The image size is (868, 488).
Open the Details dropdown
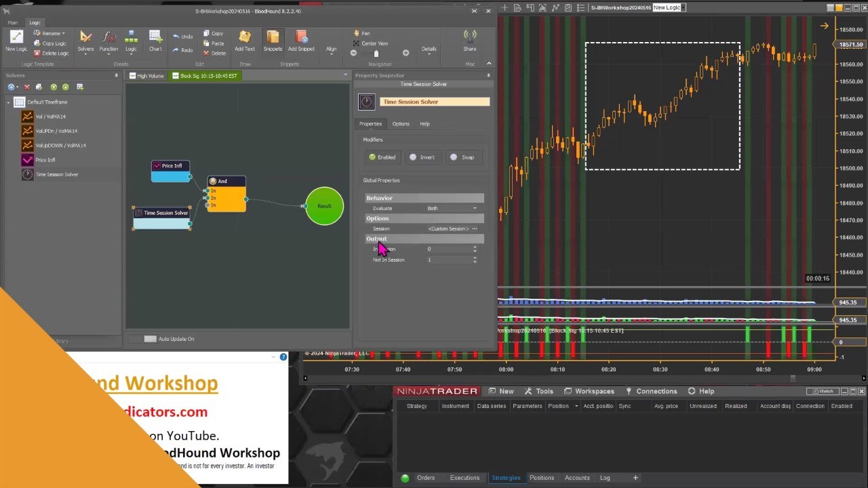click(x=429, y=49)
